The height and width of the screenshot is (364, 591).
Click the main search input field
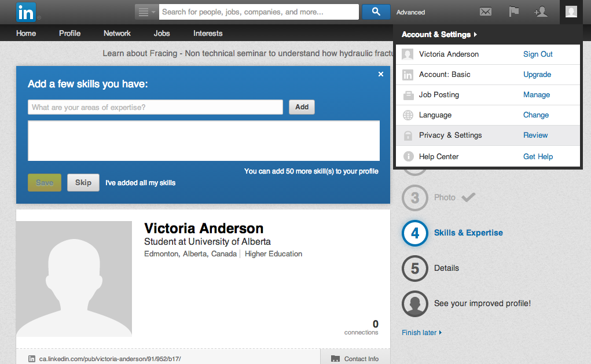(x=259, y=12)
